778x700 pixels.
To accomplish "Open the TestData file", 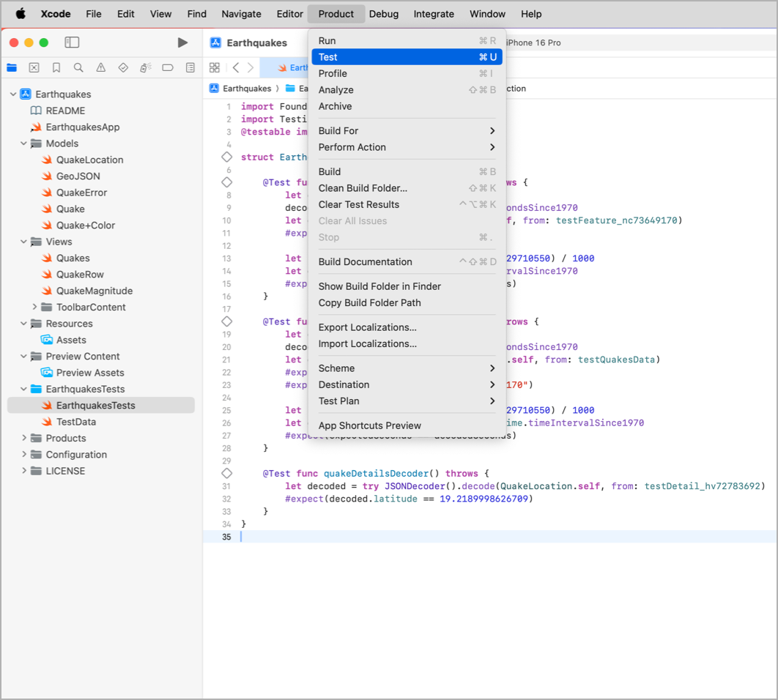I will (76, 422).
